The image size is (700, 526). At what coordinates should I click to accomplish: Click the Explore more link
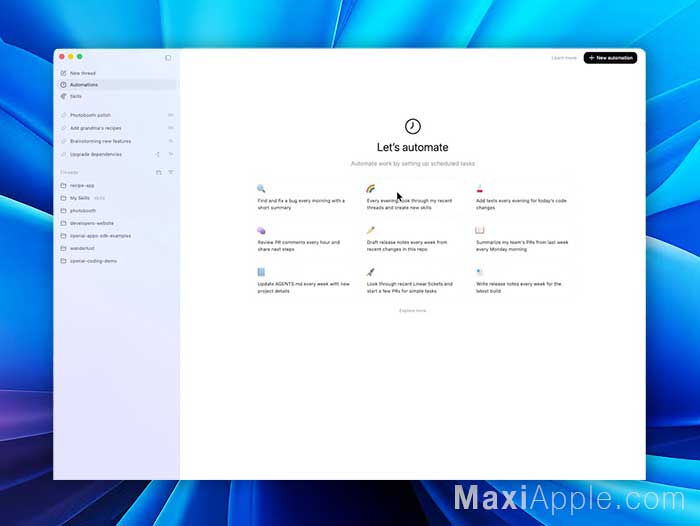click(412, 310)
